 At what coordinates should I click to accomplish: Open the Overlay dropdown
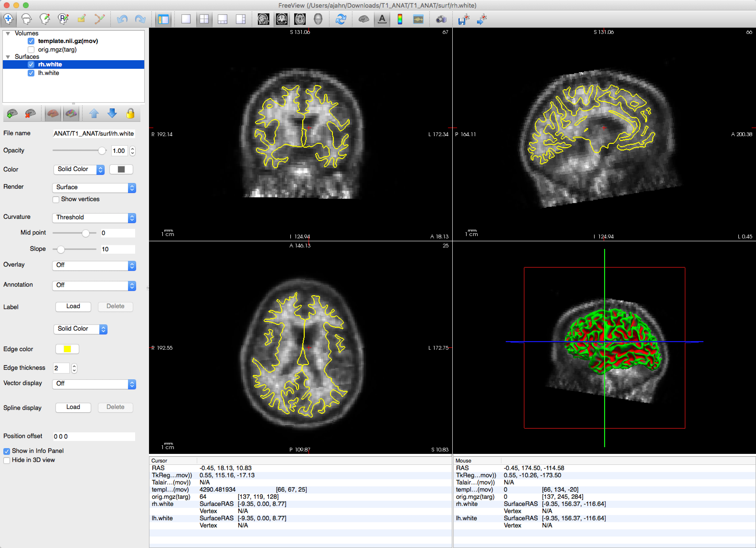(x=94, y=265)
